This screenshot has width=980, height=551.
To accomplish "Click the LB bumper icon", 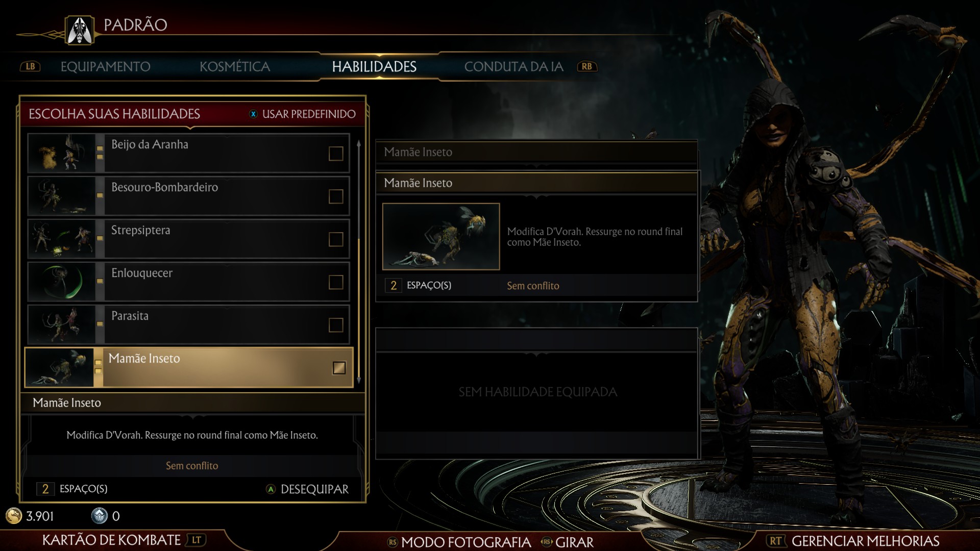I will pos(30,66).
